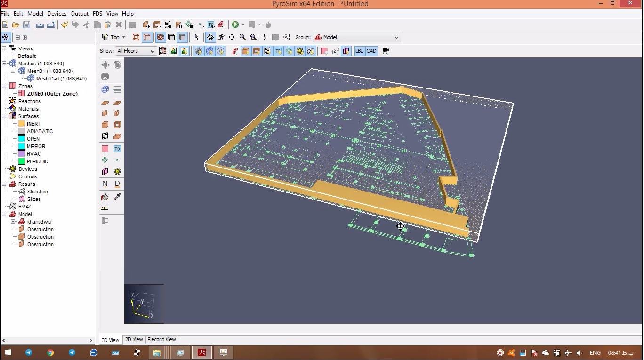Choose the Measure ruler tool
This screenshot has height=360, width=644.
coord(105,208)
